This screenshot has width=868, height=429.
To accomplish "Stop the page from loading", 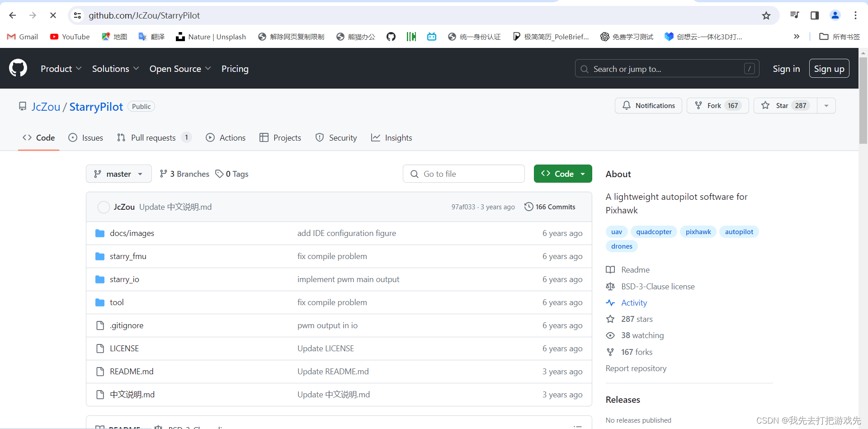I will 53,15.
